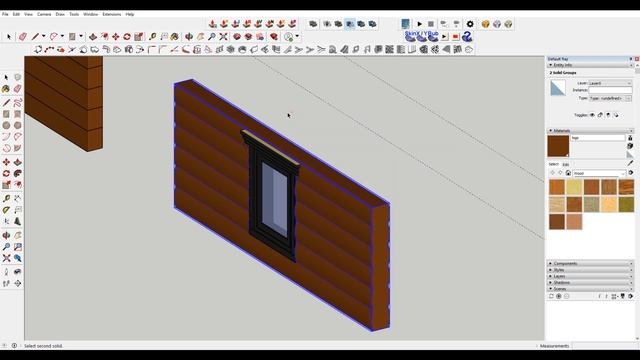Open the File menu
Image resolution: width=640 pixels, height=360 pixels.
pos(5,14)
